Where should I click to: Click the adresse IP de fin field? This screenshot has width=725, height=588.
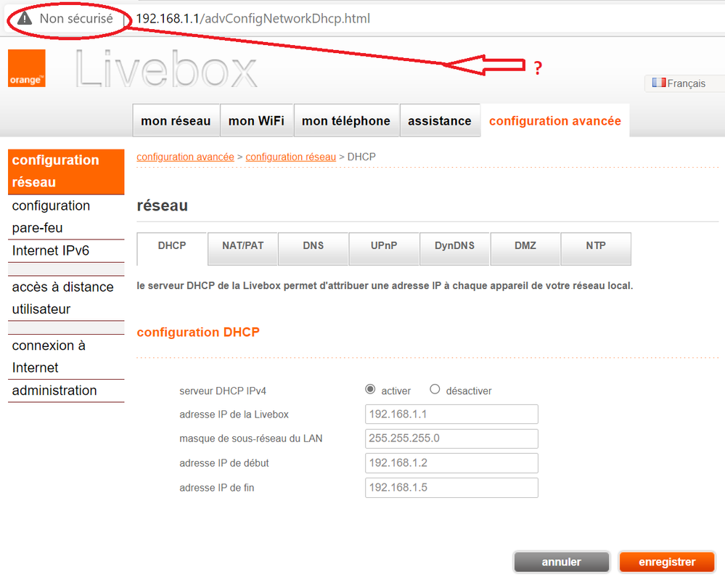[451, 488]
